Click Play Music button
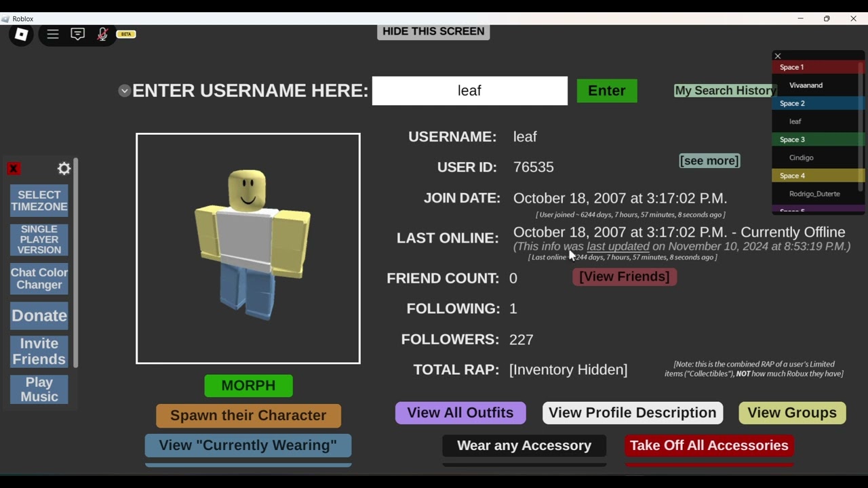 coord(39,390)
